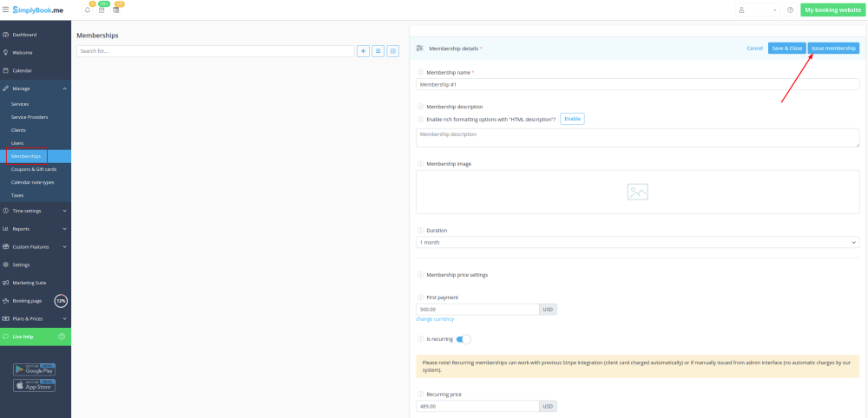Viewport: 868px width, 418px height.
Task: Click the change currency link
Action: pos(435,319)
